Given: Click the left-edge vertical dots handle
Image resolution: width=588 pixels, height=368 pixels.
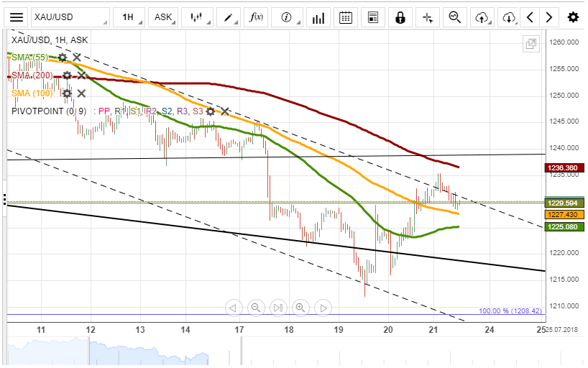Looking at the screenshot, I should [x=4, y=199].
